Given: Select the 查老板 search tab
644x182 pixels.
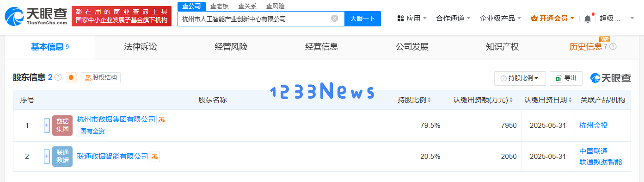Looking at the screenshot, I should pyautogui.click(x=219, y=6).
